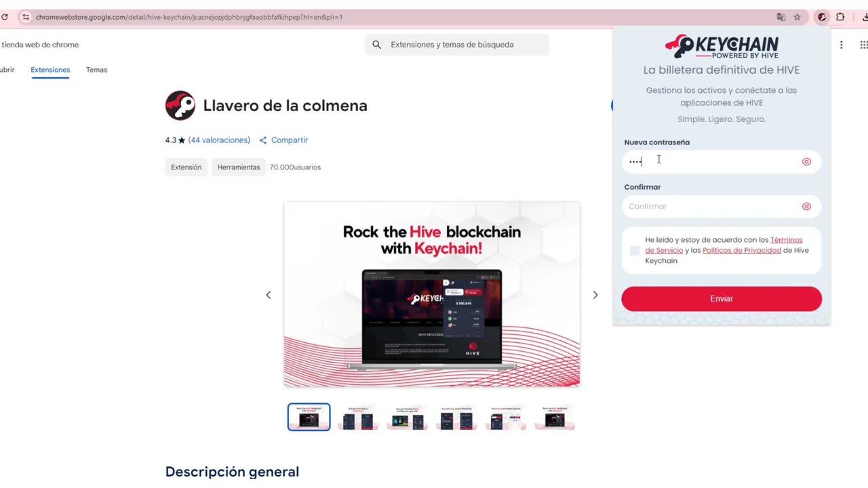Select the sixth screenshot thumbnail
This screenshot has width=868, height=488.
(x=555, y=417)
